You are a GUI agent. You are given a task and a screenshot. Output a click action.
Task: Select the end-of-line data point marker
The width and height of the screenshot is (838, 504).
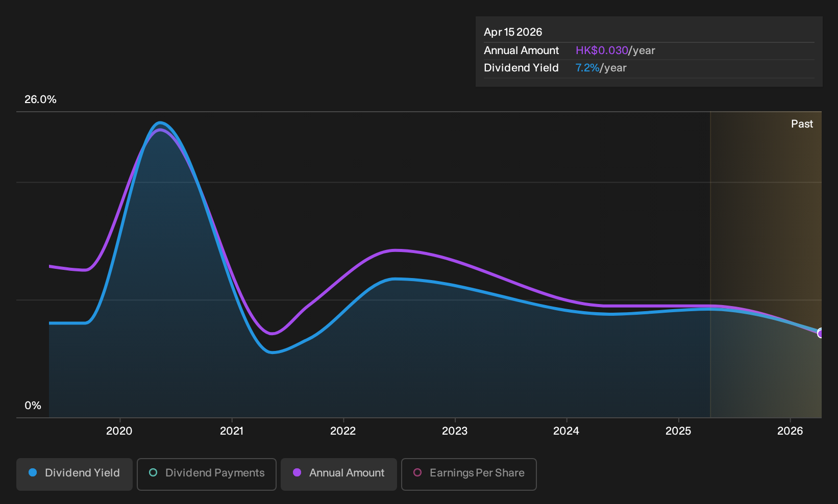click(x=821, y=333)
